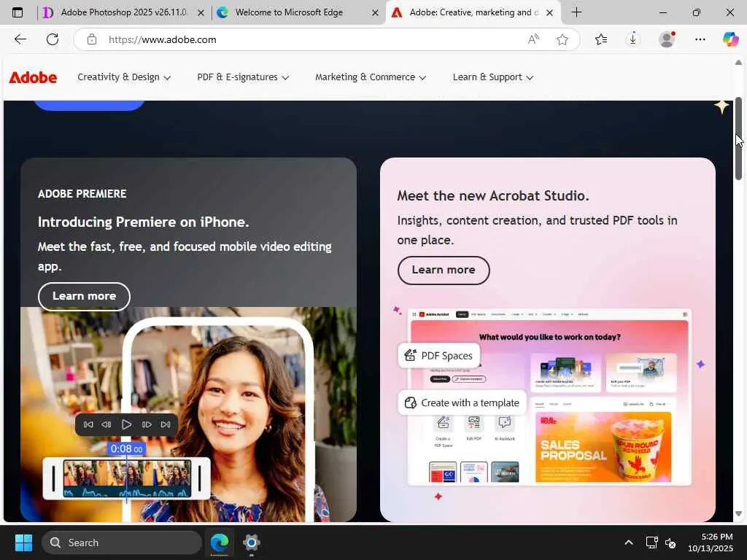Play the Premiere video preview
The height and width of the screenshot is (560, 747).
pyautogui.click(x=126, y=424)
